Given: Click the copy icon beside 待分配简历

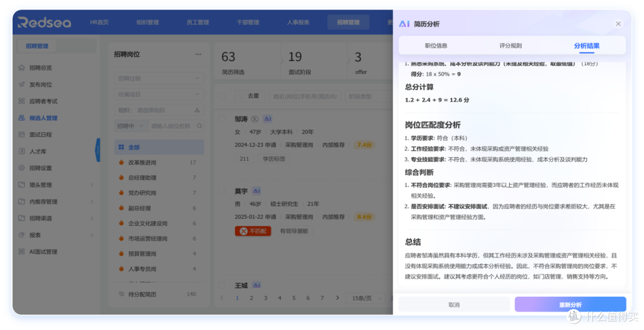Looking at the screenshot, I should 121,294.
